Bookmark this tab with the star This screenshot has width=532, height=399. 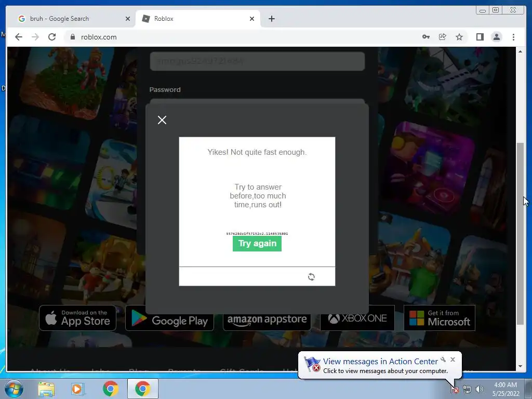[x=459, y=37]
